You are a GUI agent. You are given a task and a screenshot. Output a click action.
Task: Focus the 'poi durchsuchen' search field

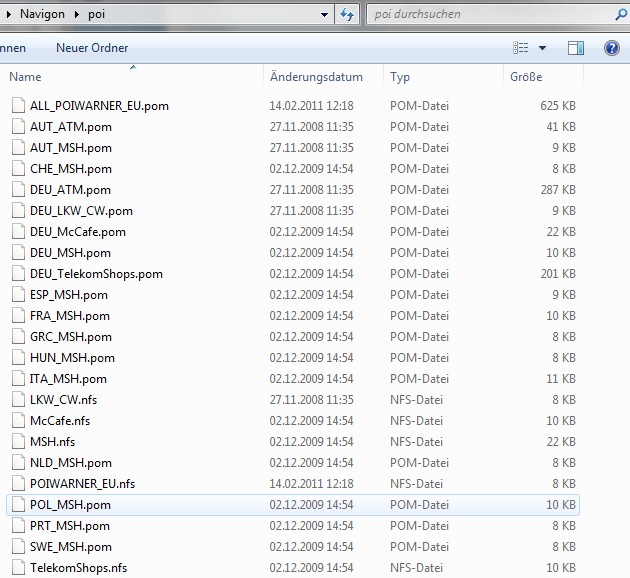498,14
